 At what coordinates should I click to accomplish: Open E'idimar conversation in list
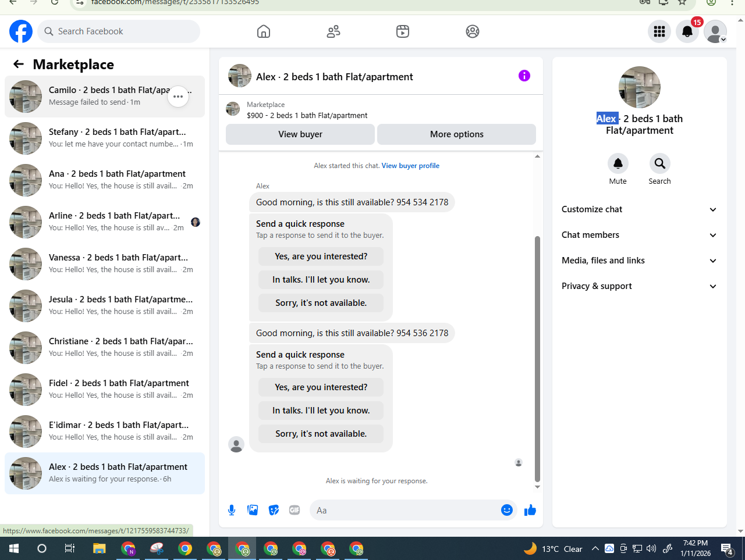(x=105, y=431)
